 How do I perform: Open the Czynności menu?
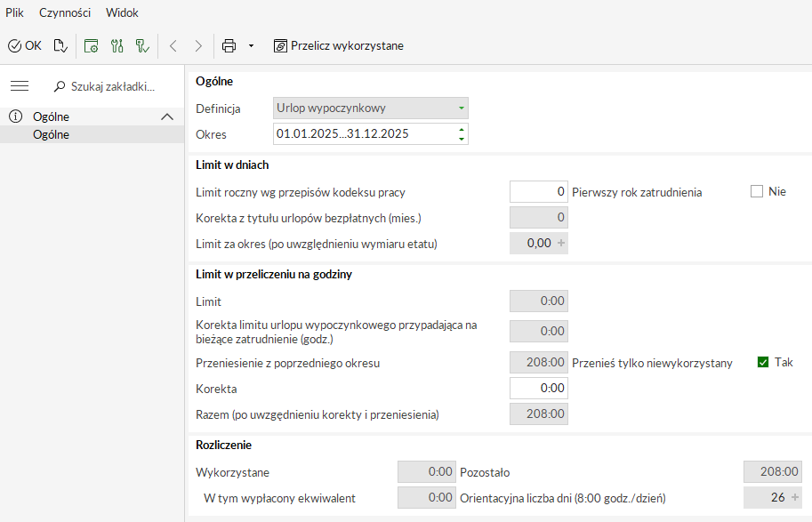pos(65,13)
